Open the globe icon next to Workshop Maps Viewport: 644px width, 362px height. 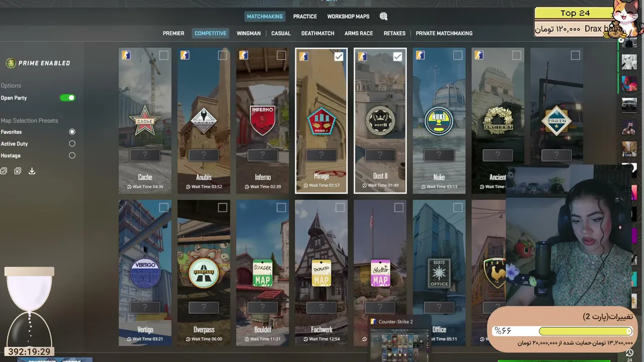383,17
